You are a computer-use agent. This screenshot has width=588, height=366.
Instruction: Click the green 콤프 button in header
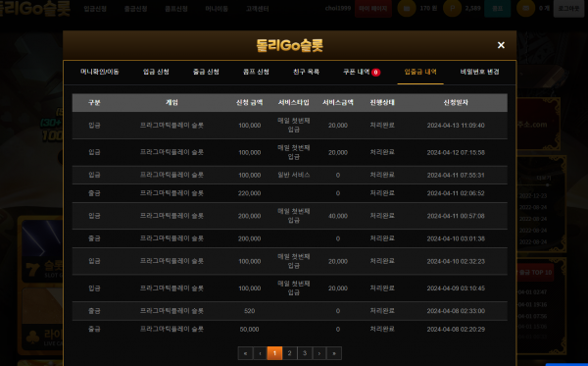(x=497, y=8)
